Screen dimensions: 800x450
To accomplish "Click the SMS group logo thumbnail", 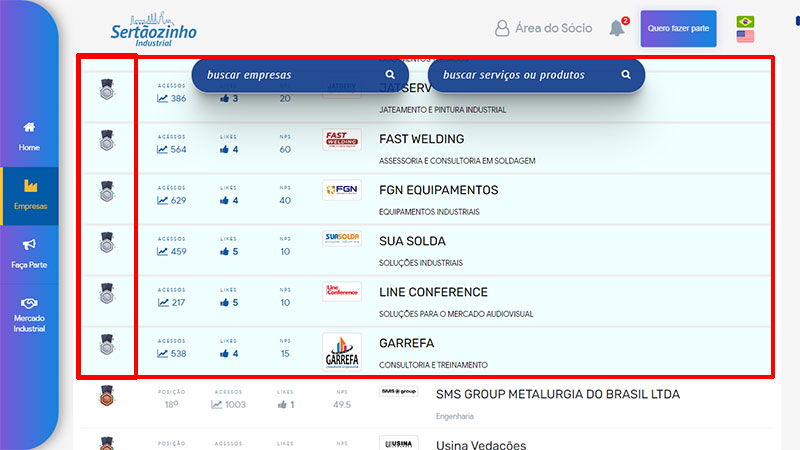I will click(398, 391).
